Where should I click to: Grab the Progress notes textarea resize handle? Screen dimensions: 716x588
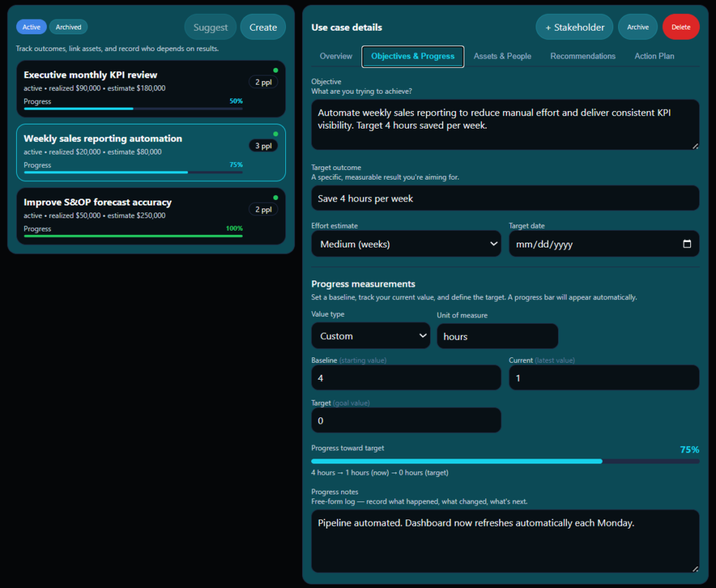pos(695,569)
